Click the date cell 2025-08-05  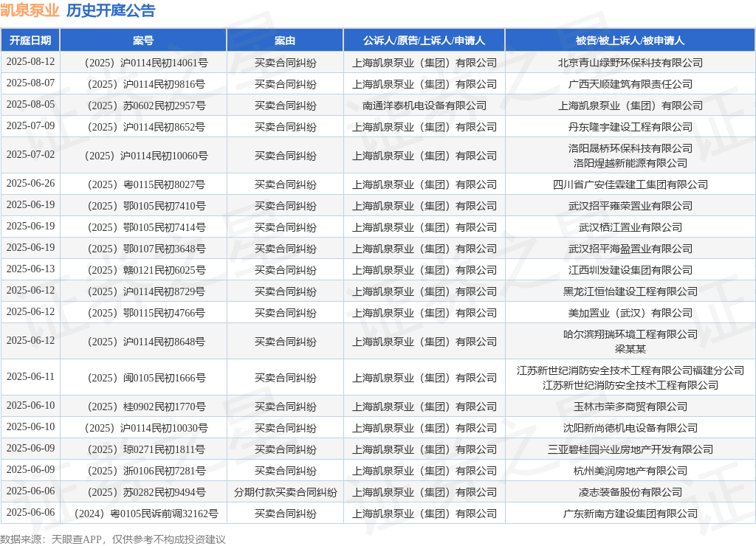(30, 105)
